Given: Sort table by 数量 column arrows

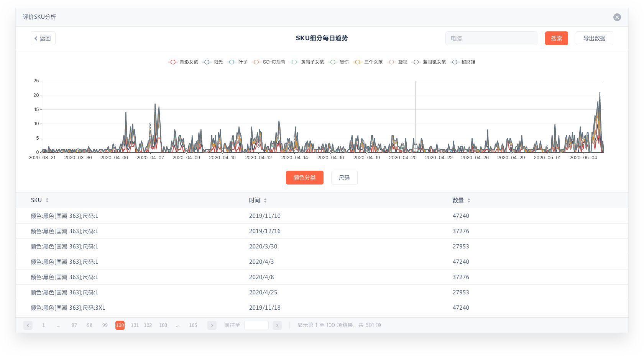Looking at the screenshot, I should (469, 200).
